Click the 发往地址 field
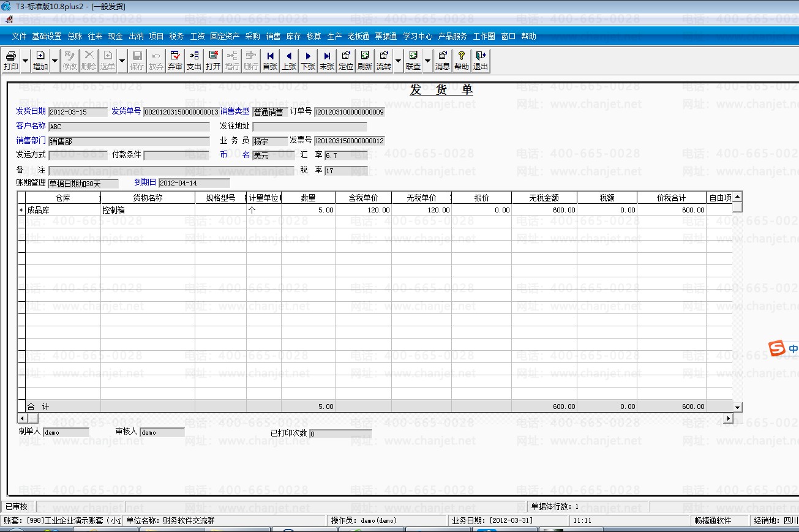 coord(310,127)
